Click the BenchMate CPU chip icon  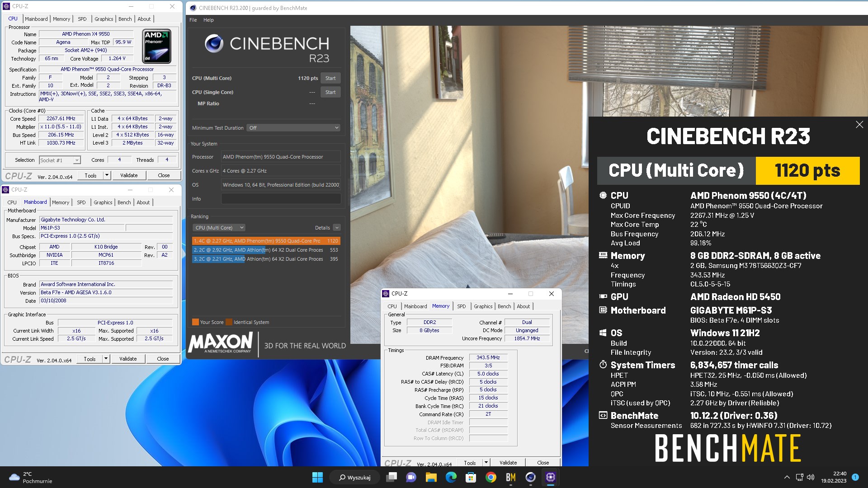(x=603, y=195)
